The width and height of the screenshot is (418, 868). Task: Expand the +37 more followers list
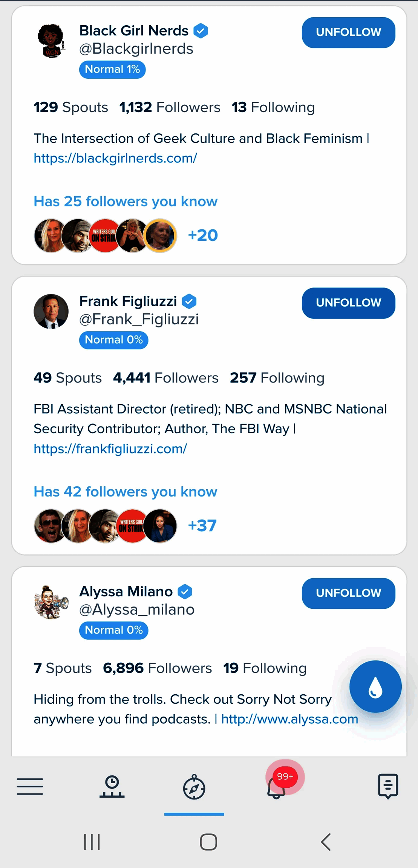coord(202,526)
